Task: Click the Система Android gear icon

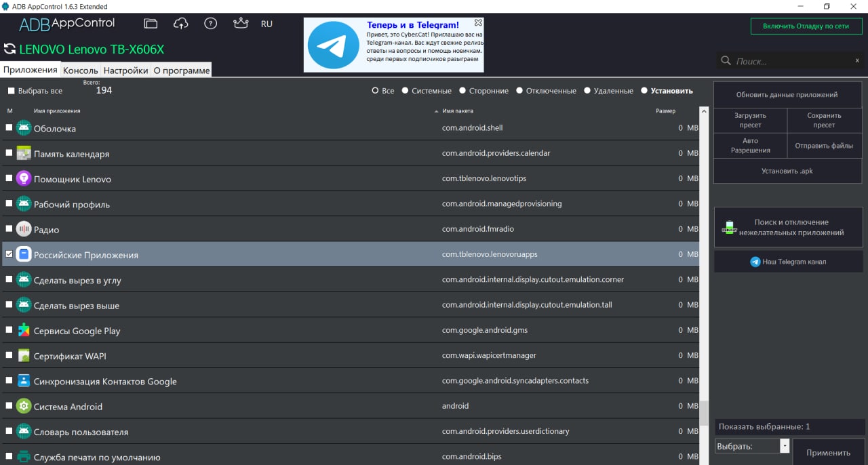Action: point(24,407)
